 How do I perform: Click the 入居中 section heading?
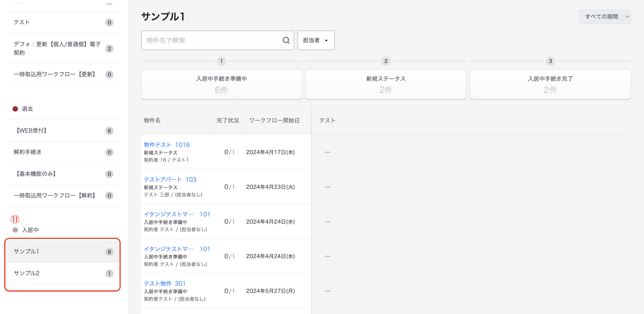coord(30,230)
